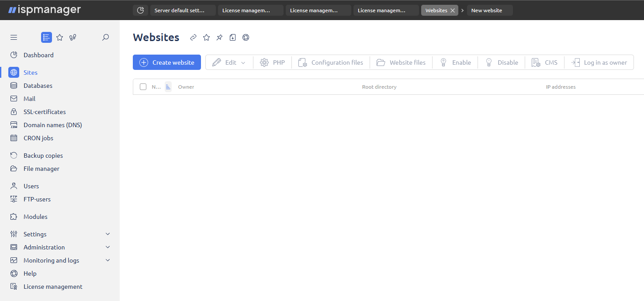644x301 pixels.
Task: Open Configuration files from the toolbar
Action: coord(330,62)
